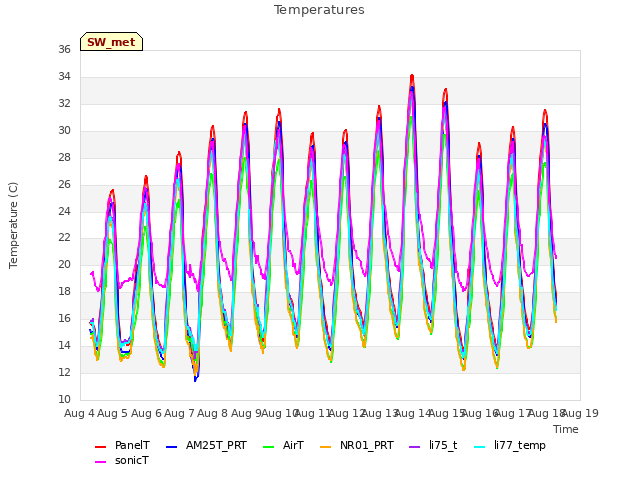The width and height of the screenshot is (640, 480).
Task: Click the Aug 6 x-axis label
Action: coord(146,413)
